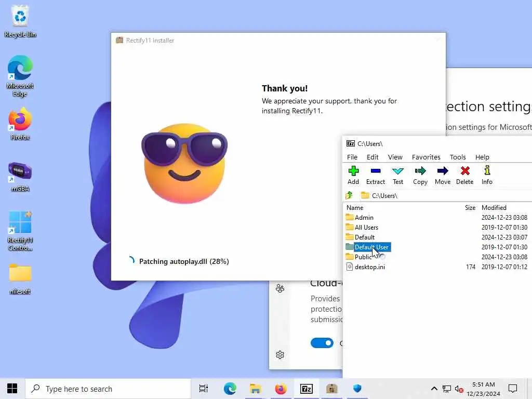Screen dimensions: 532x399
Task: Select the desktop.ini file row
Action: point(438,267)
